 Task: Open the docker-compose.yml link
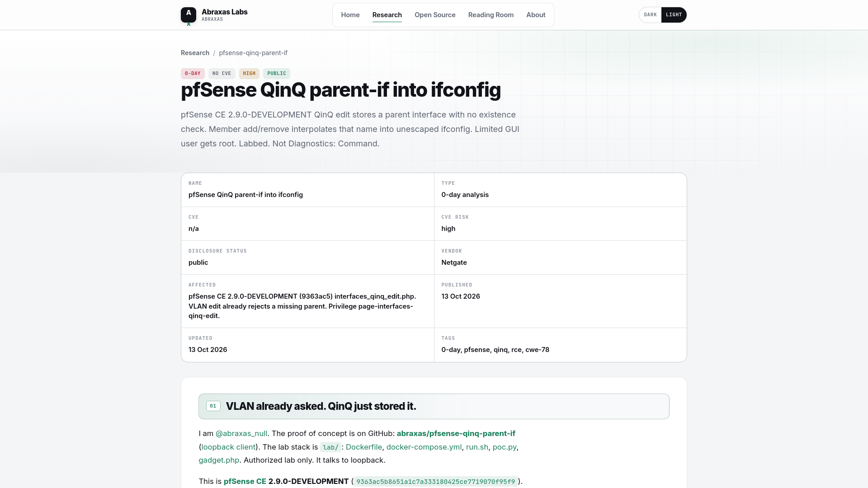point(424,447)
